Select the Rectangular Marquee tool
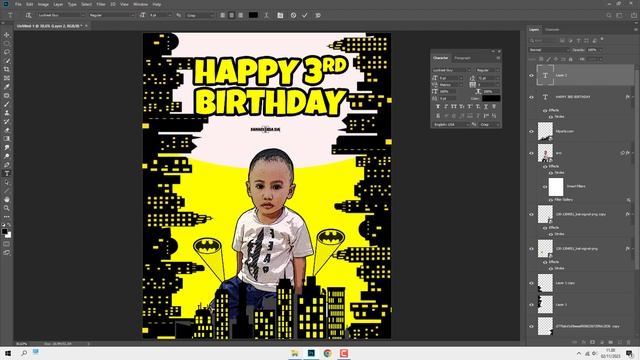This screenshot has width=640, height=360. coord(7,43)
